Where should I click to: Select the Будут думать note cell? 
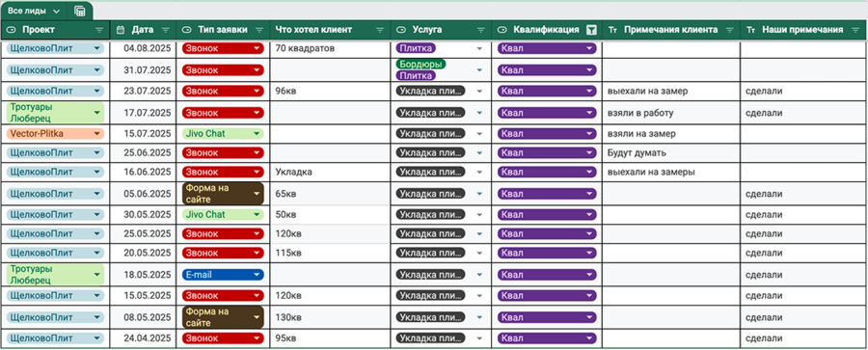click(671, 152)
